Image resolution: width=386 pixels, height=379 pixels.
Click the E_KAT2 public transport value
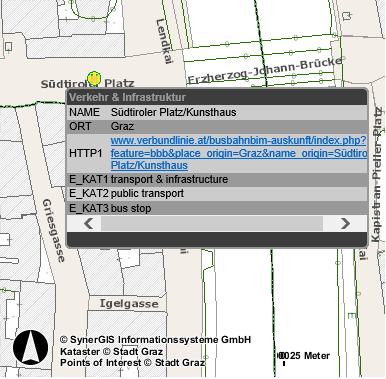click(147, 194)
